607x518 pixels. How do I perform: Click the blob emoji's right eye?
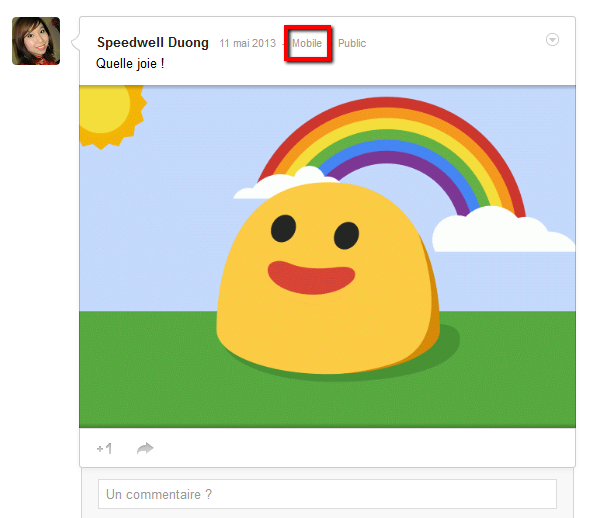tap(346, 236)
